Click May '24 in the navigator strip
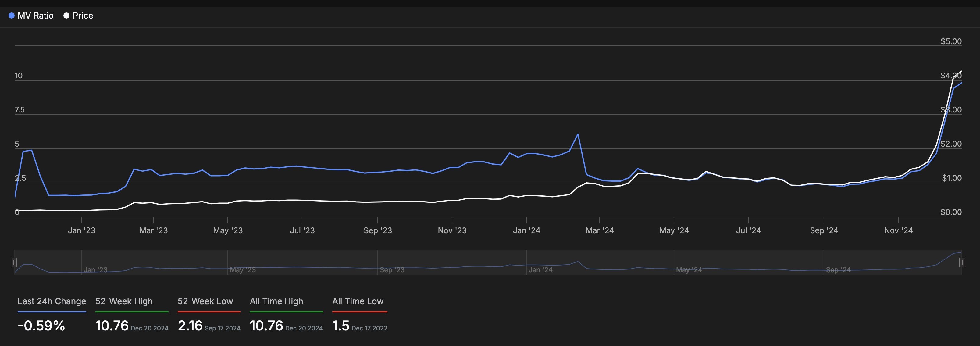 689,269
